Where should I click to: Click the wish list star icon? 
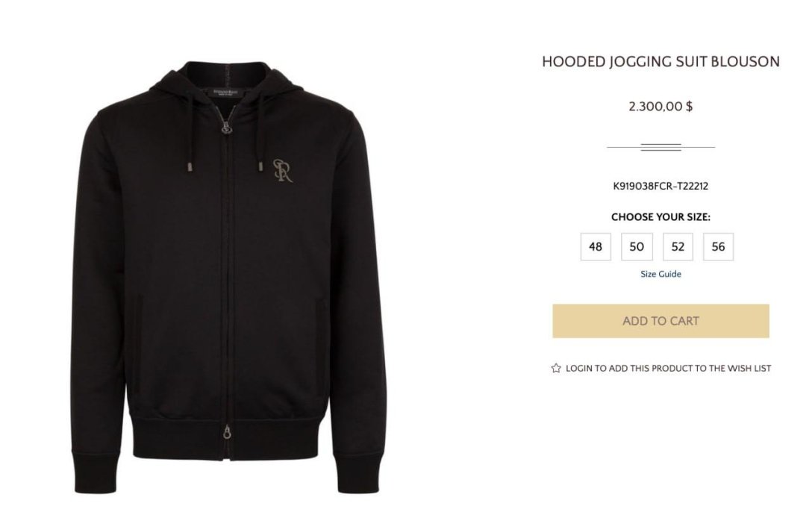tap(556, 368)
